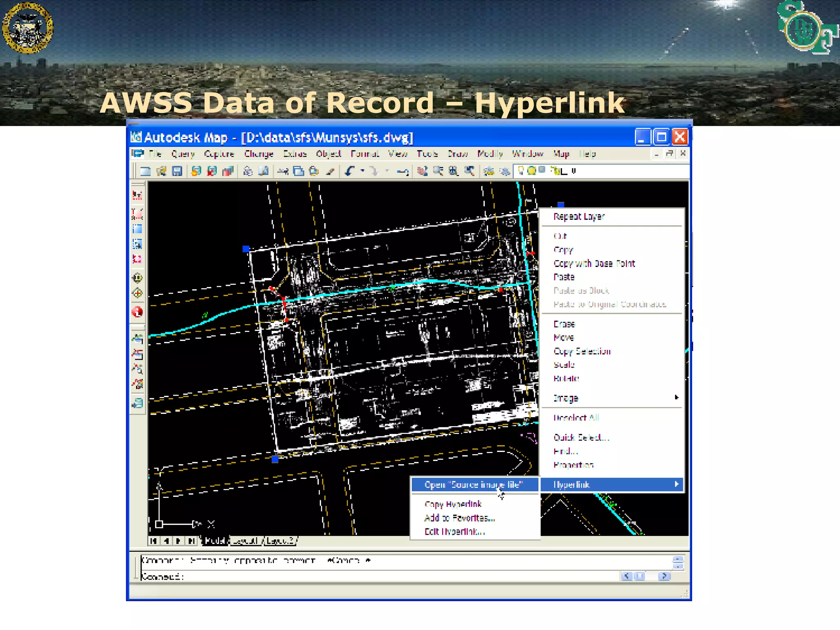Select Rotate in the context menu

pos(566,378)
